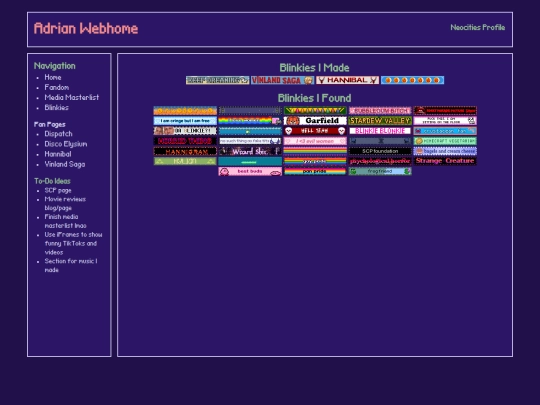Click the Vinland Saga blinkie image
540x405 pixels.
[x=283, y=80]
